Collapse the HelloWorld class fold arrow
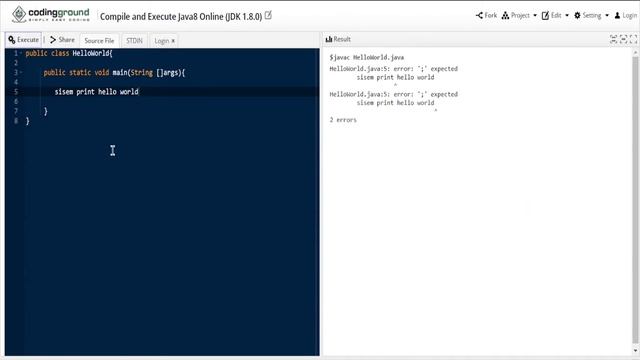This screenshot has width=640, height=360. click(21, 53)
